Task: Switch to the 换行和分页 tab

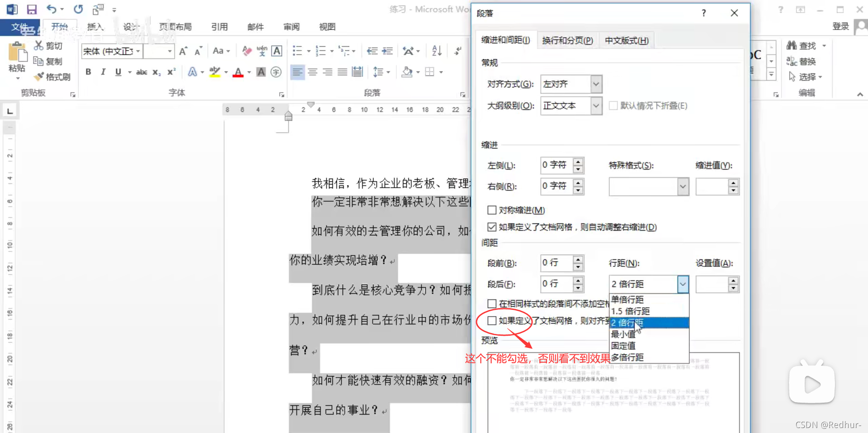Action: point(567,40)
